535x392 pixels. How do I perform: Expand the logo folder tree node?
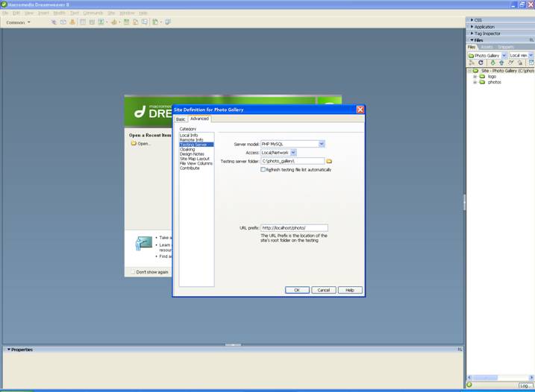click(x=475, y=77)
